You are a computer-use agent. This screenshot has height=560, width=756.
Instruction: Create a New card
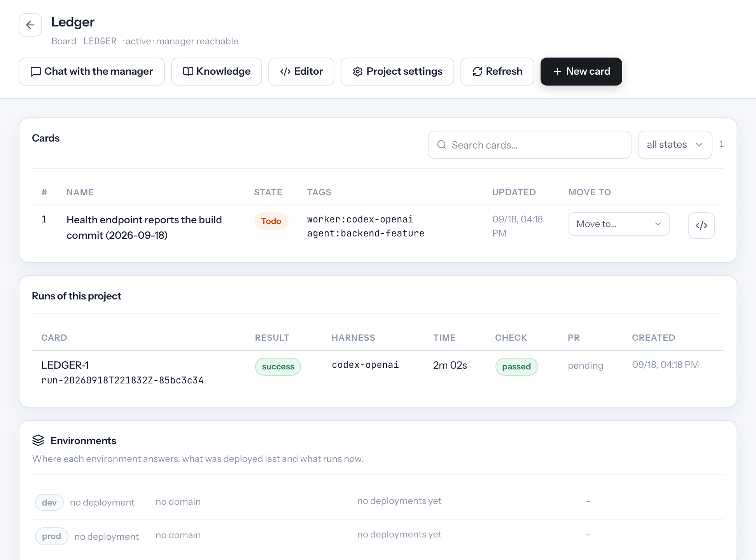pyautogui.click(x=581, y=72)
